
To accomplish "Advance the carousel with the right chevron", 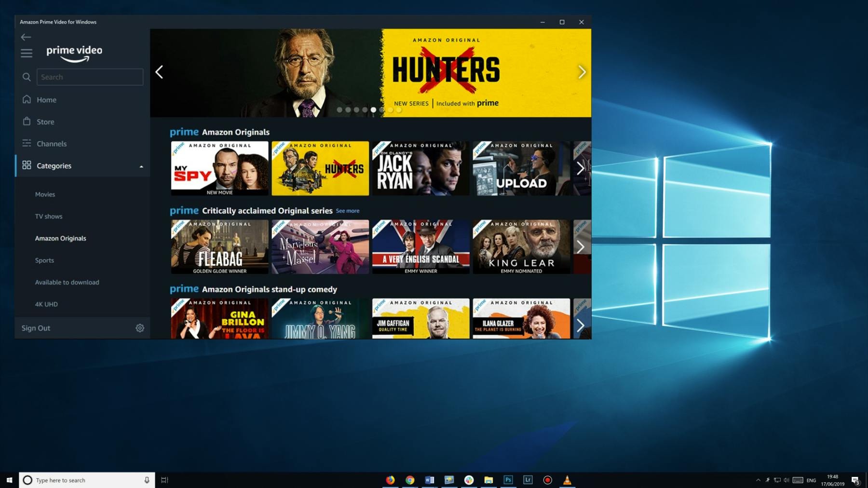I will point(582,71).
